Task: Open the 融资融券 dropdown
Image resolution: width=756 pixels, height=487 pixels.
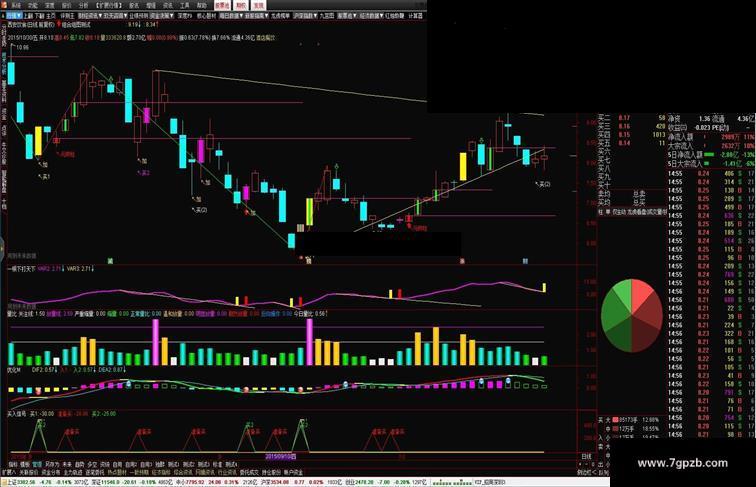Action: click(x=90, y=16)
